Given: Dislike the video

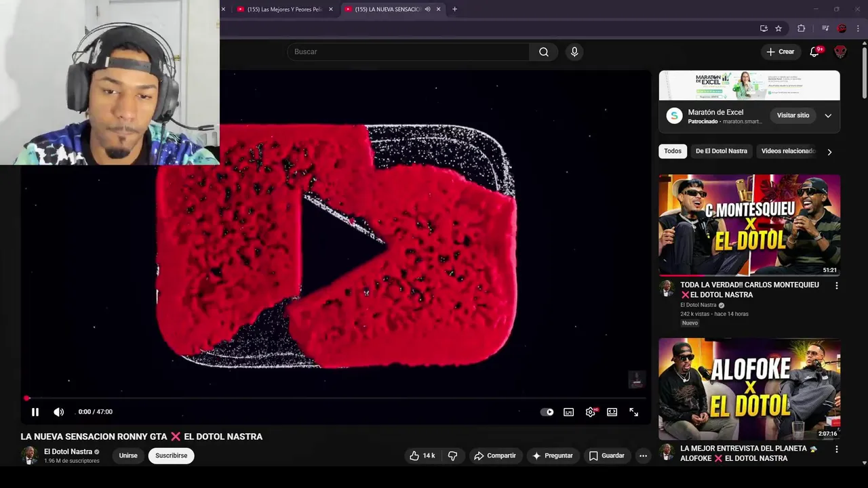Looking at the screenshot, I should pyautogui.click(x=453, y=455).
